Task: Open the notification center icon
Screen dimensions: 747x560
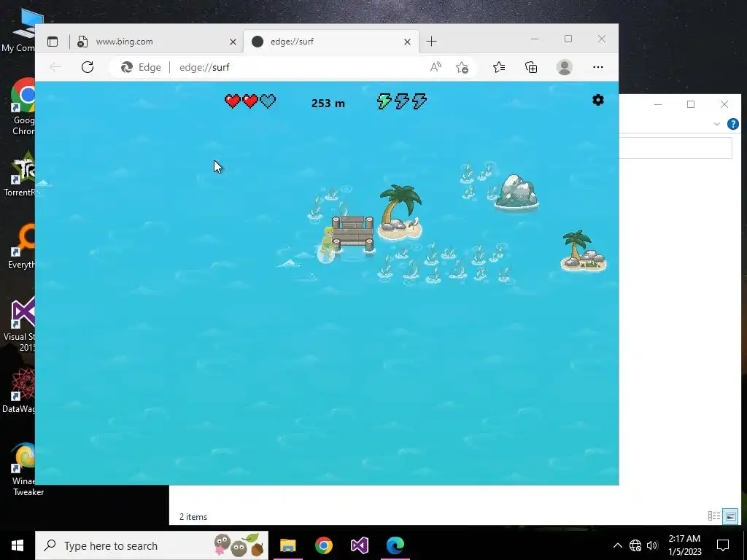Action: tap(723, 545)
